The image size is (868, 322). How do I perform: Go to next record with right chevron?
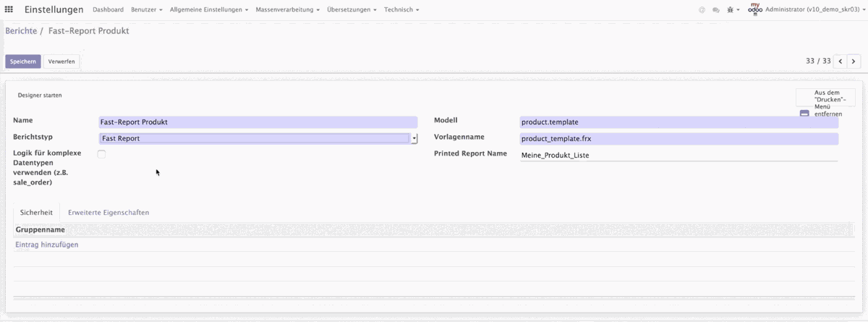[x=854, y=62]
